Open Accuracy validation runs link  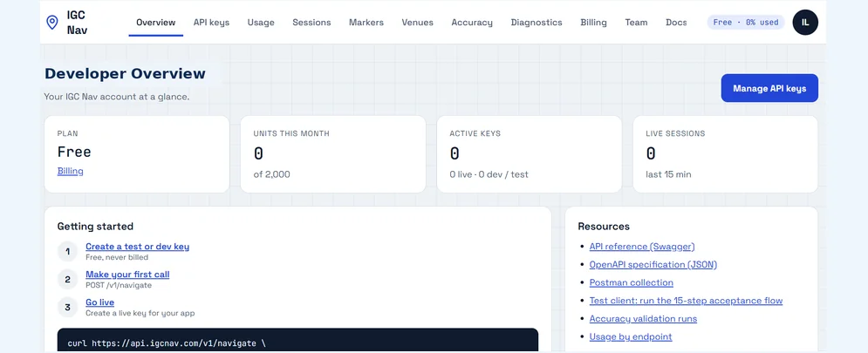tap(643, 319)
